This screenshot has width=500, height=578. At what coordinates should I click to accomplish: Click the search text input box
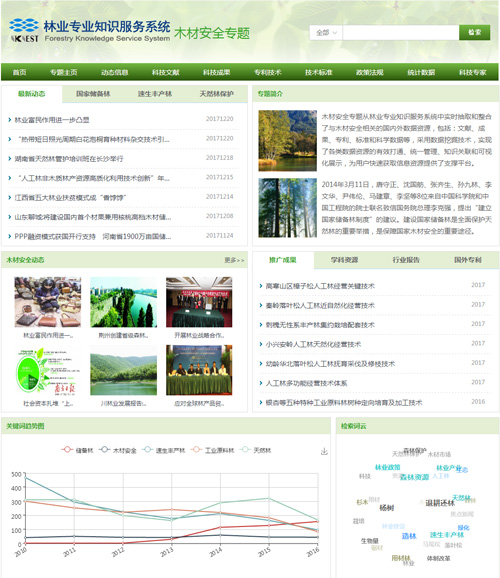[x=400, y=32]
